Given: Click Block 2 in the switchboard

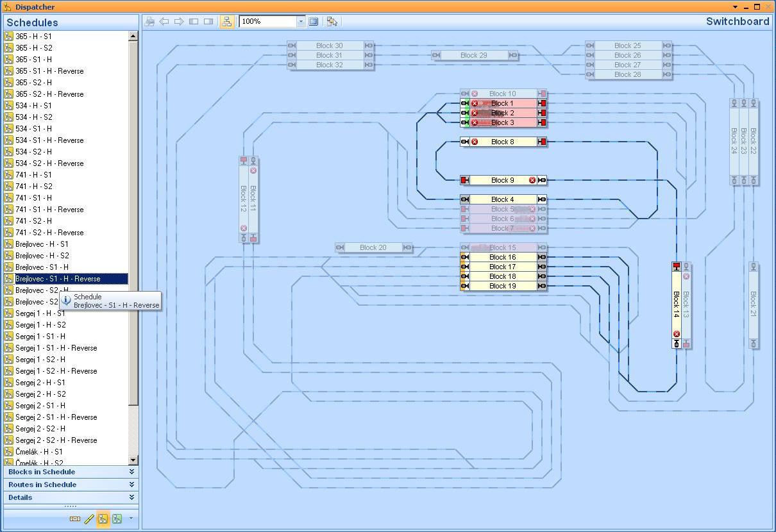Looking at the screenshot, I should coord(503,113).
